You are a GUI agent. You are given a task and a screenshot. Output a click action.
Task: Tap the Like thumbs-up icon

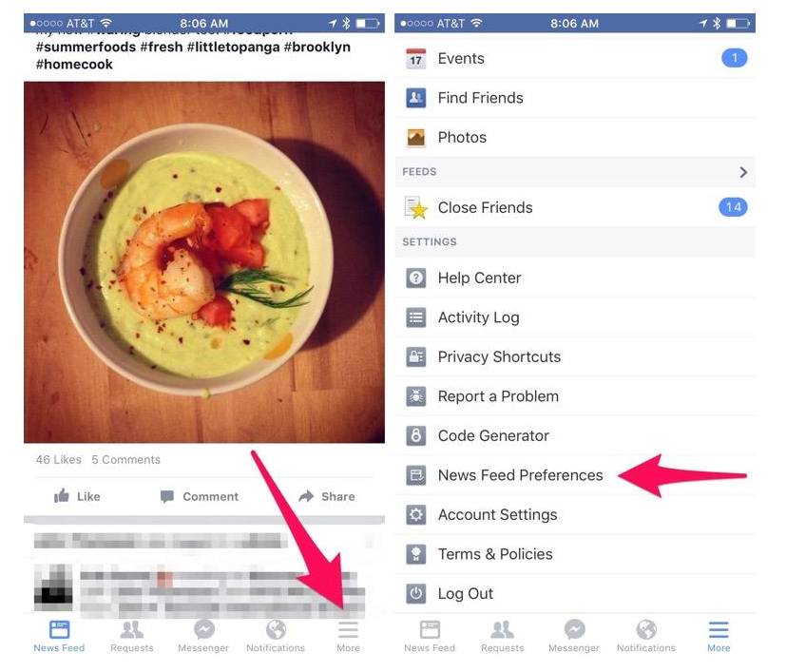pos(61,496)
